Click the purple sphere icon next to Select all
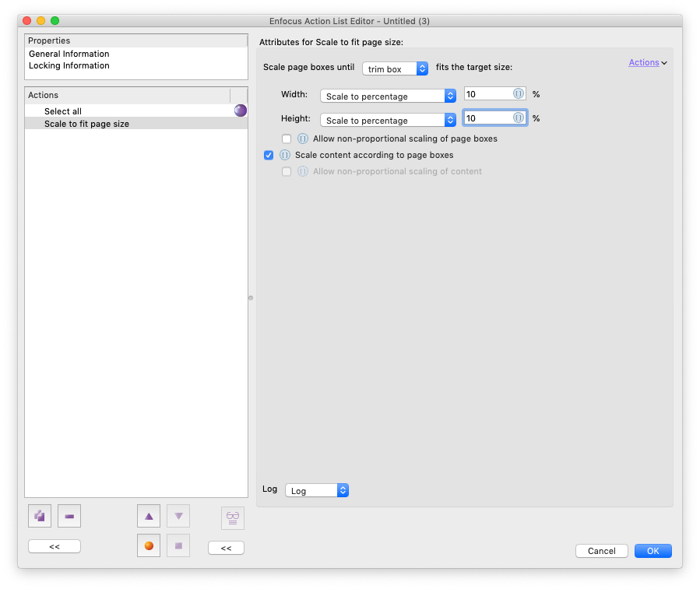The width and height of the screenshot is (700, 589). tap(240, 110)
